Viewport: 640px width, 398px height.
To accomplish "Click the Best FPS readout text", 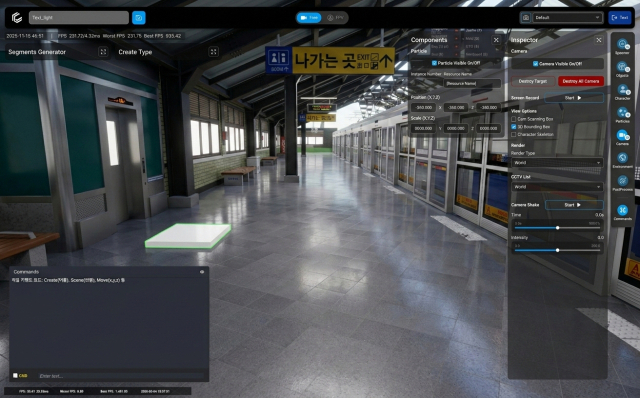I will click(162, 36).
